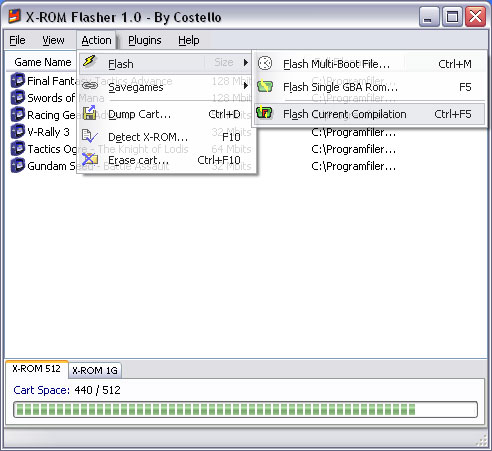Open the Help menu
492x451 pixels.
point(189,40)
